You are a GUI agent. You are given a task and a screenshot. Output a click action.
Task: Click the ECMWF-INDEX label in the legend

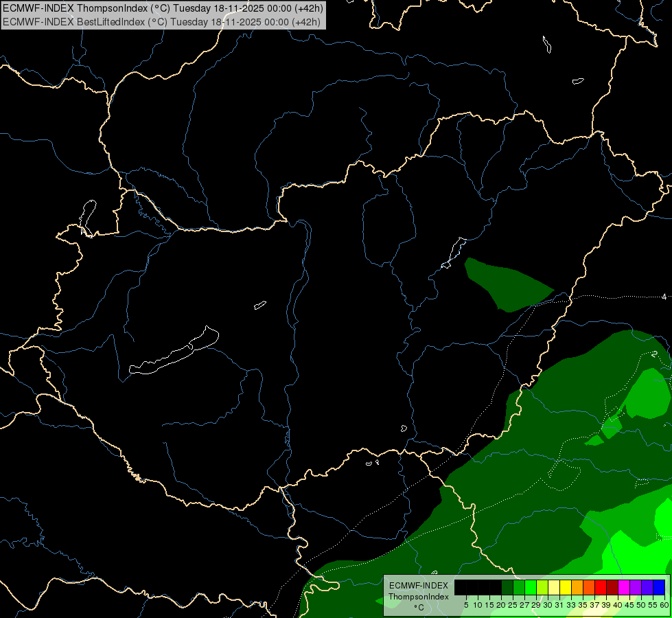[x=419, y=586]
